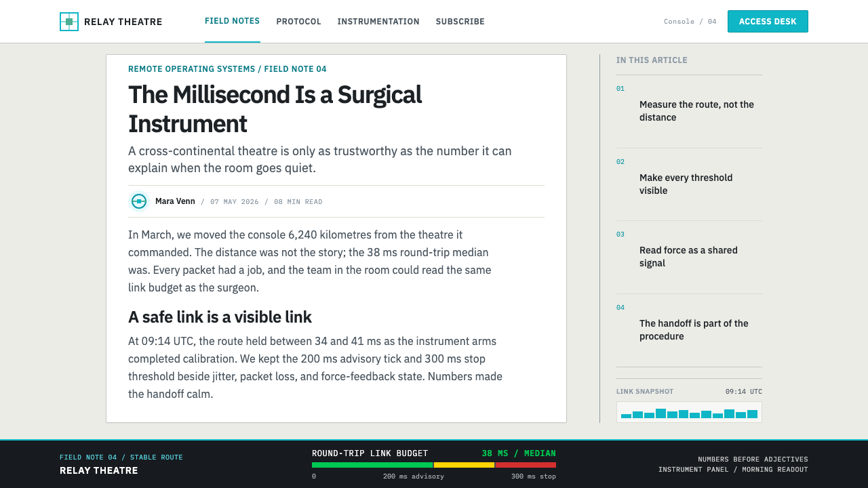Open the Protocol nav item
Viewport: 868px width, 488px height.
tap(298, 22)
